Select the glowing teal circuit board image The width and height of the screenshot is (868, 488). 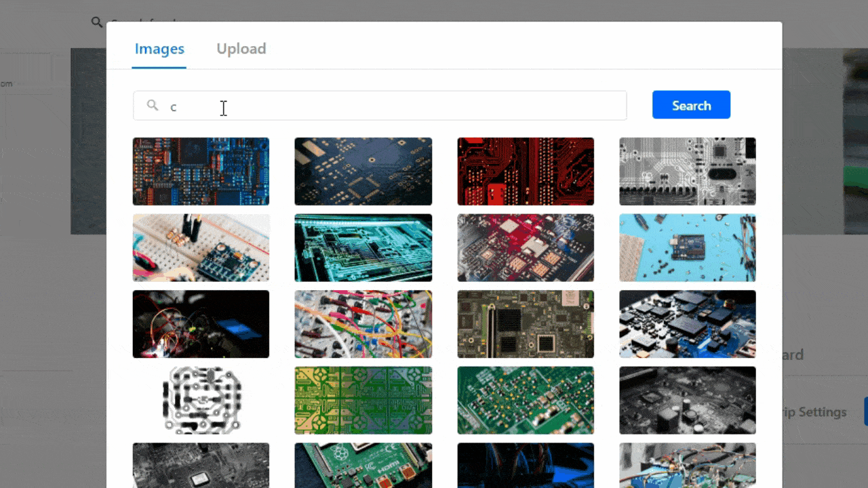(363, 248)
